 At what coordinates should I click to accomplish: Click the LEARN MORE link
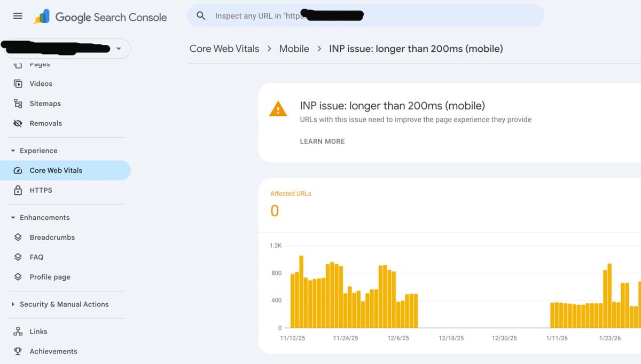click(x=322, y=141)
